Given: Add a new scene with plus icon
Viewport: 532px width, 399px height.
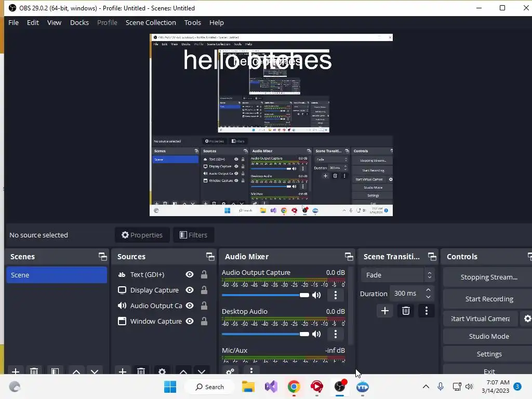Looking at the screenshot, I should (15, 371).
